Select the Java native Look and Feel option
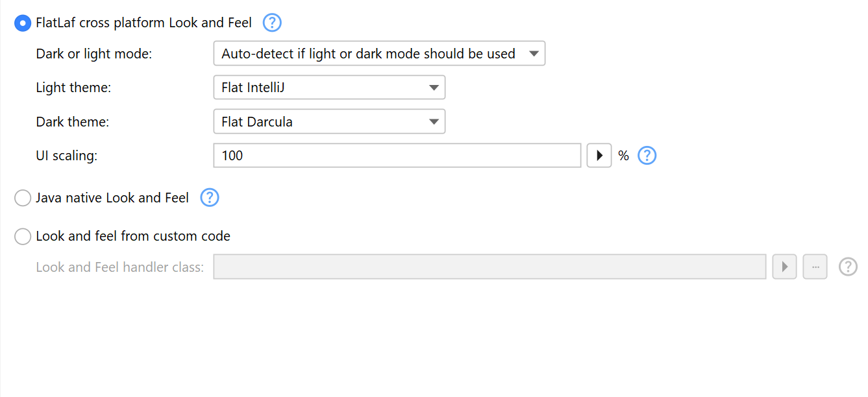This screenshot has width=868, height=397. click(23, 198)
